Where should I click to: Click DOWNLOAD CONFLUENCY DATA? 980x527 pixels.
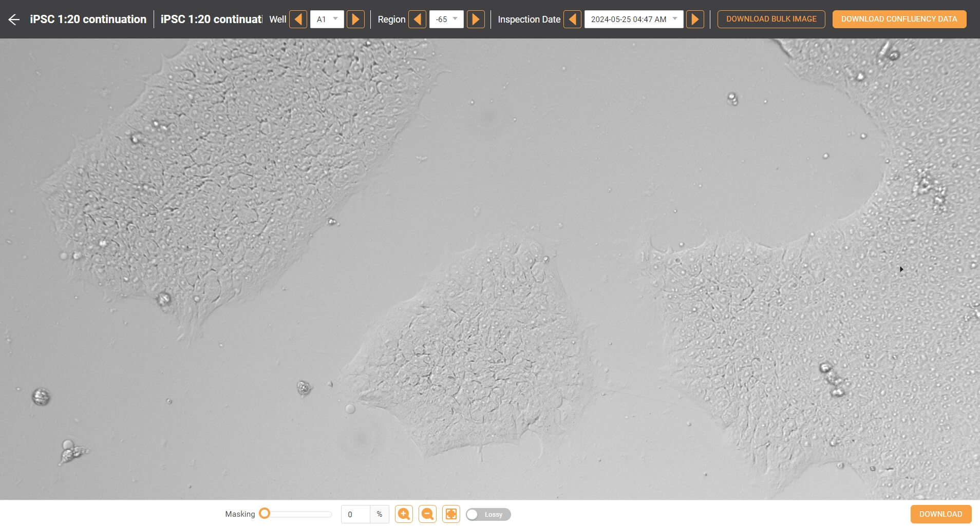click(899, 19)
